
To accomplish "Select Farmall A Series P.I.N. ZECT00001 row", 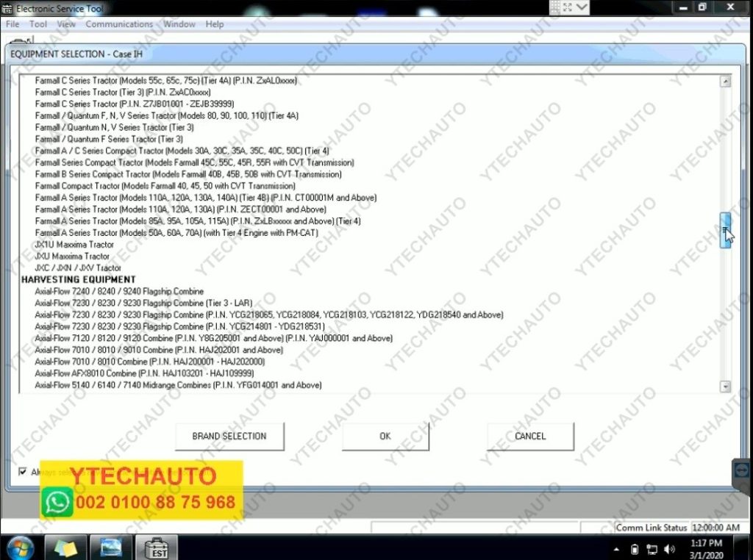I will point(181,209).
